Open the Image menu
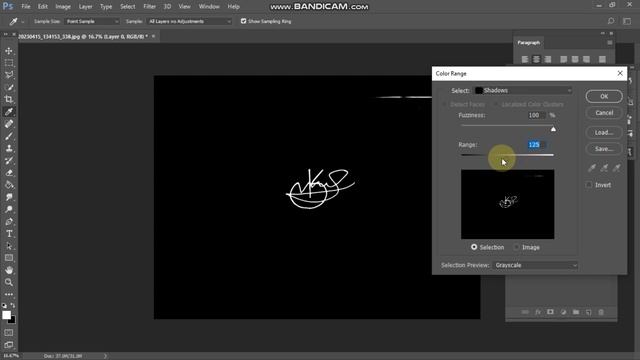Viewport: 640px width, 360px height. point(63,7)
